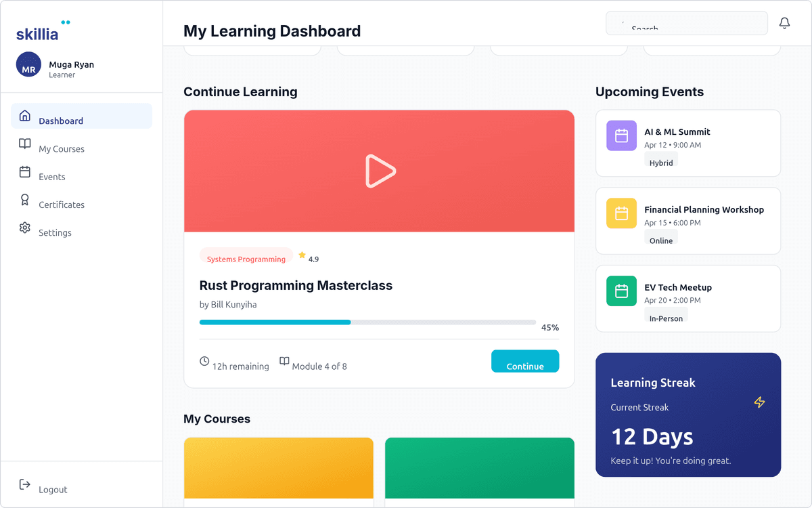The image size is (812, 508).
Task: Open the My Courses book icon
Action: 24,144
